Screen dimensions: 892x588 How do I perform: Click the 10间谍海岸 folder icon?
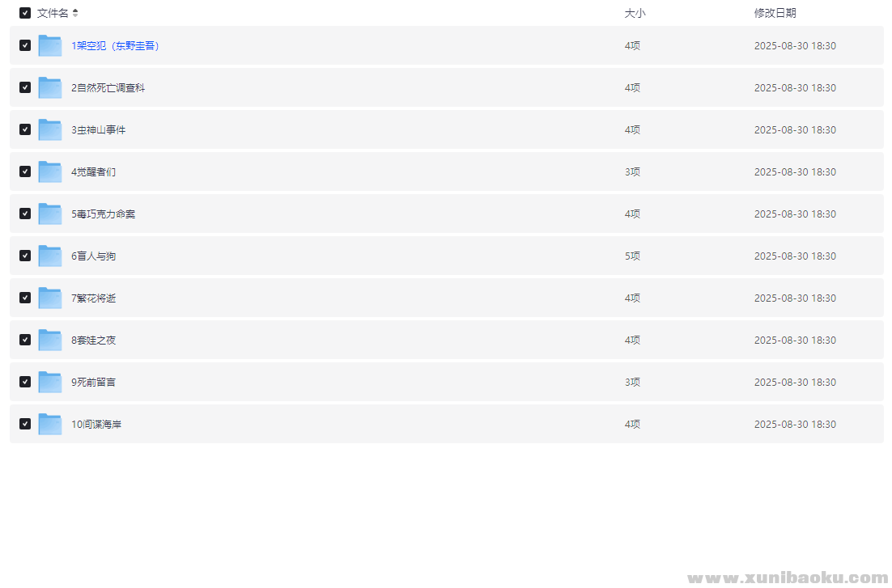(x=50, y=425)
